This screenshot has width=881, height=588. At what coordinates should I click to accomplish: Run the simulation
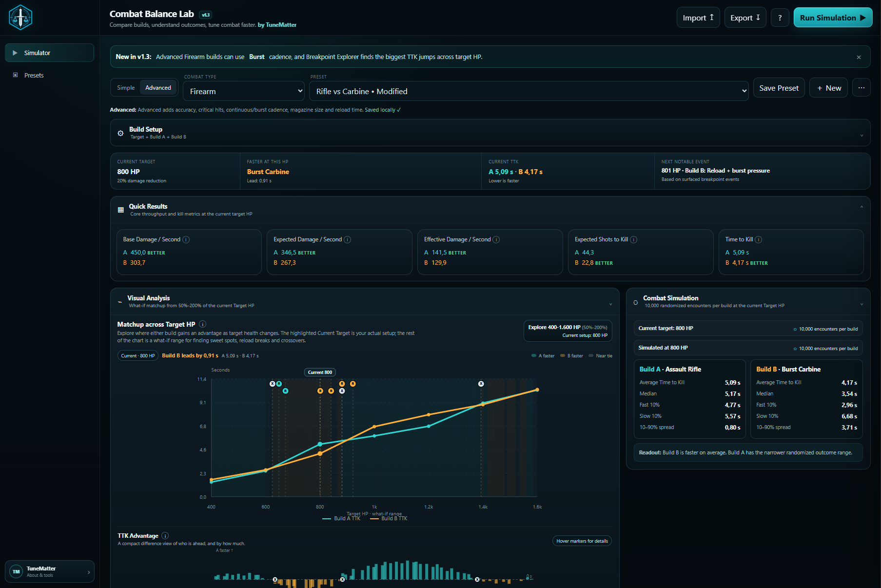[833, 18]
